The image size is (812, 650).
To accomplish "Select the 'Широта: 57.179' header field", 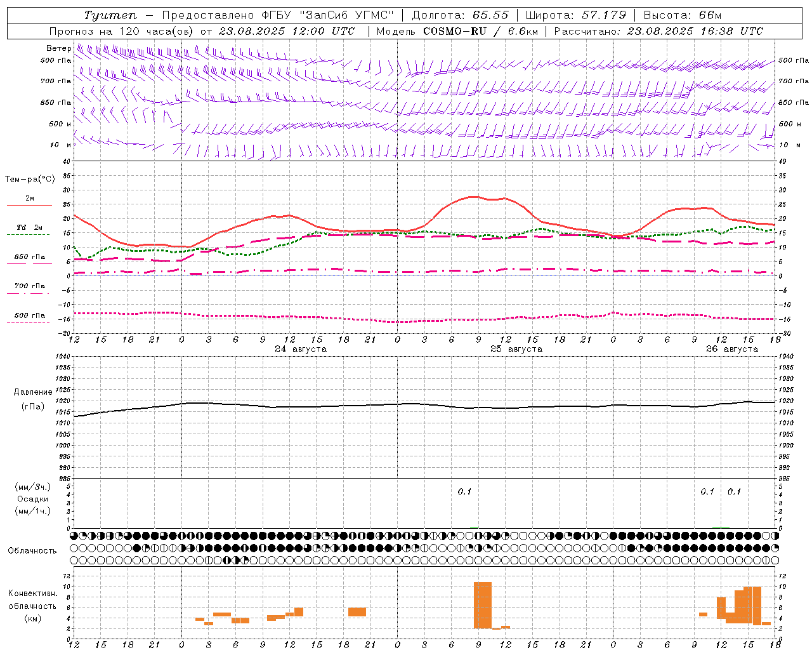I will (x=576, y=15).
